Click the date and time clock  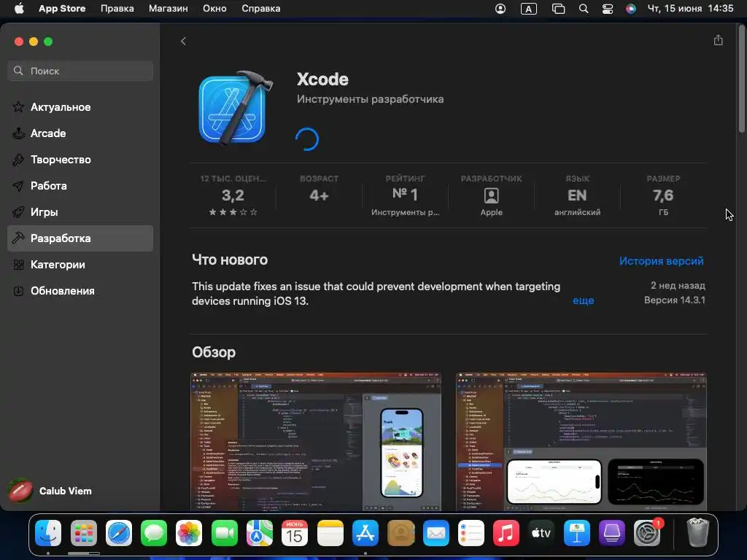[x=690, y=9]
